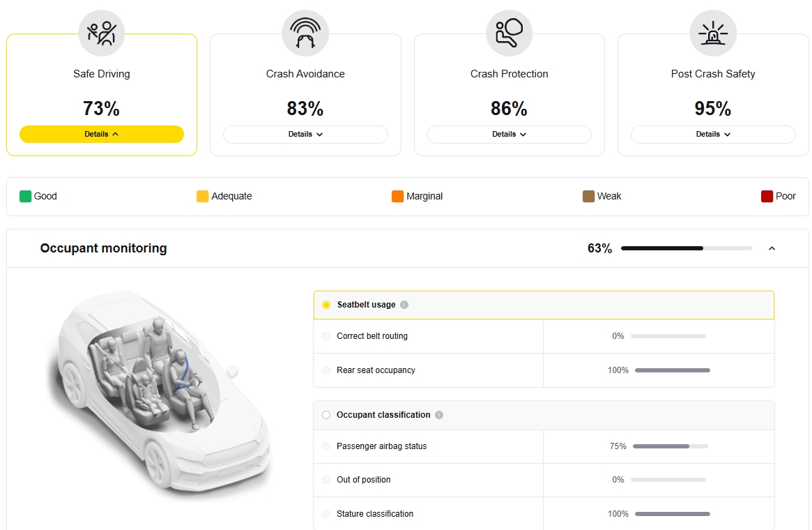The width and height of the screenshot is (812, 530).
Task: Click the Crash Protection airbag icon
Action: coord(509,33)
